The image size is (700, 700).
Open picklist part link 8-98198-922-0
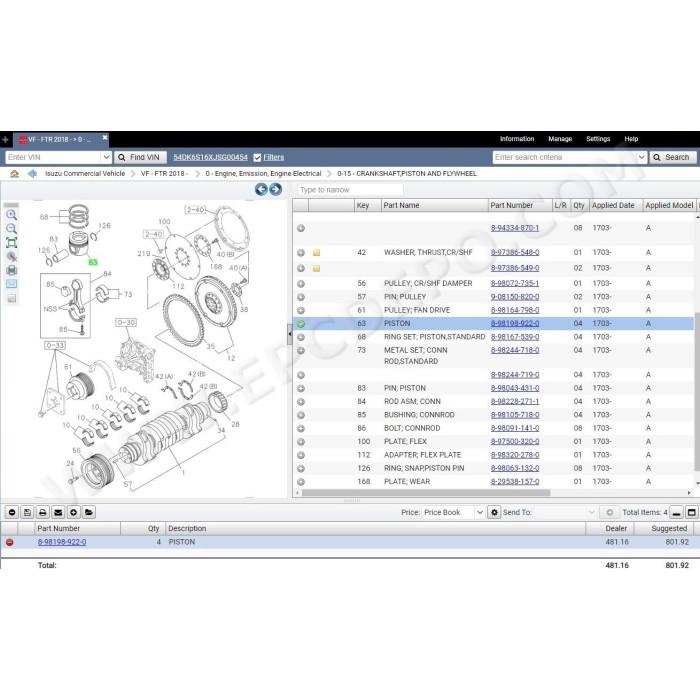tap(62, 542)
